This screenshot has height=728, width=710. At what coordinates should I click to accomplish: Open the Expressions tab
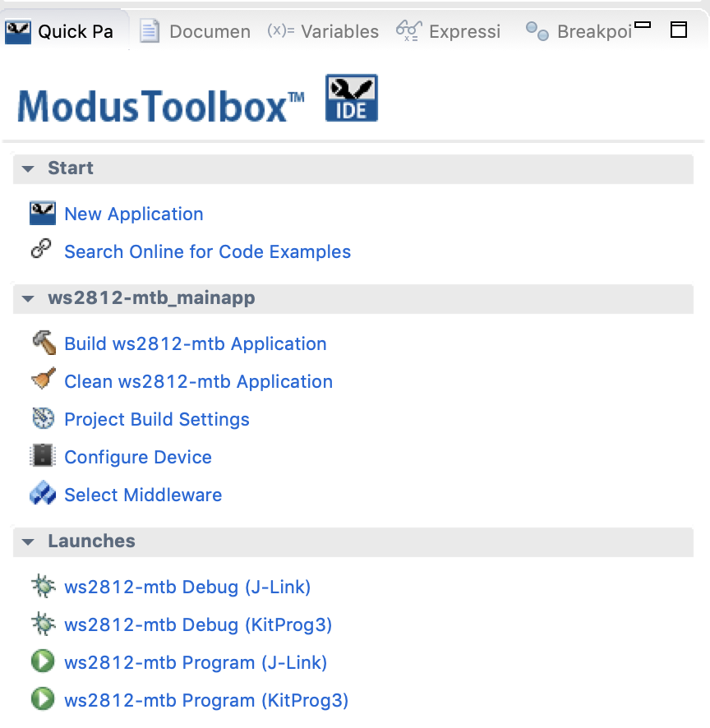pos(449,31)
